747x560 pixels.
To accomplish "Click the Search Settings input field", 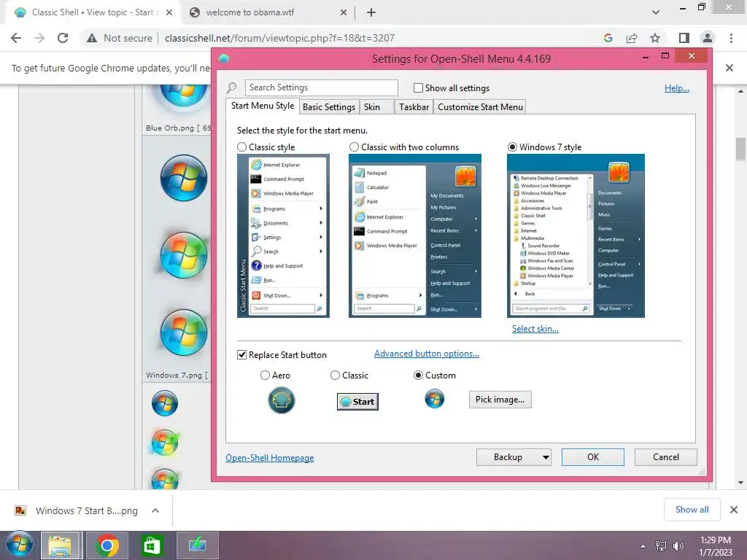I will [322, 87].
